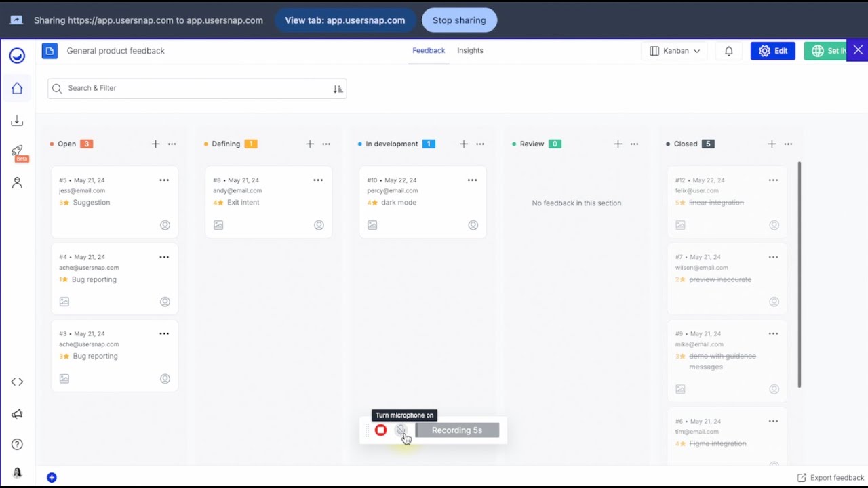This screenshot has height=488, width=868.
Task: Open the person icon in sidebar
Action: tap(17, 183)
